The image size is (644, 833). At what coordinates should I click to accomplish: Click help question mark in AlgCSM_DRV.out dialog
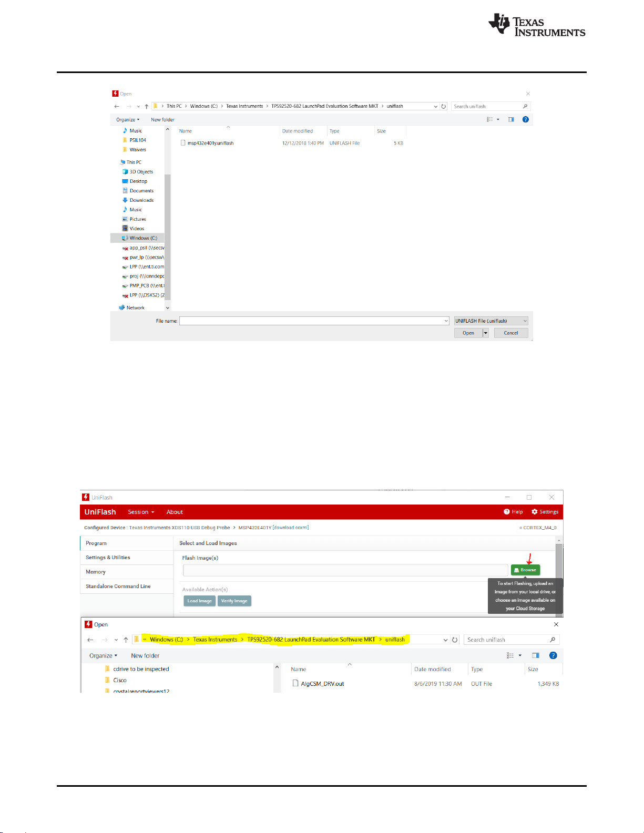(x=553, y=655)
